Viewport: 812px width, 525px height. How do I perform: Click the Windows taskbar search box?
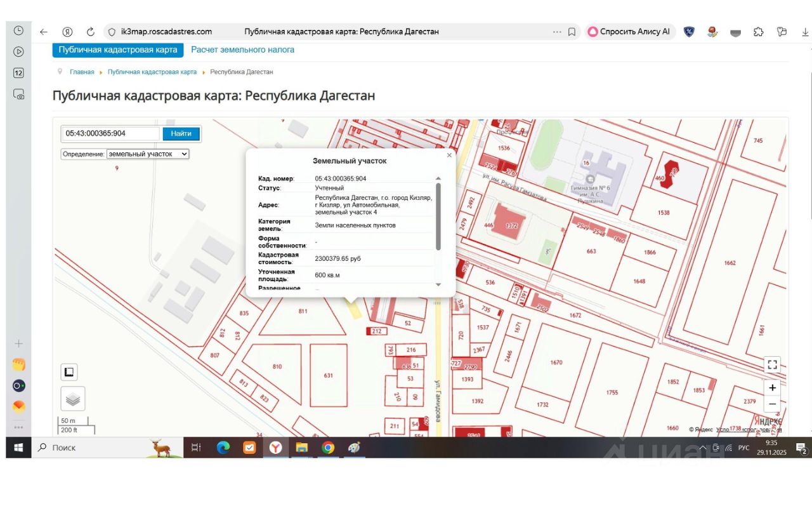pos(108,448)
